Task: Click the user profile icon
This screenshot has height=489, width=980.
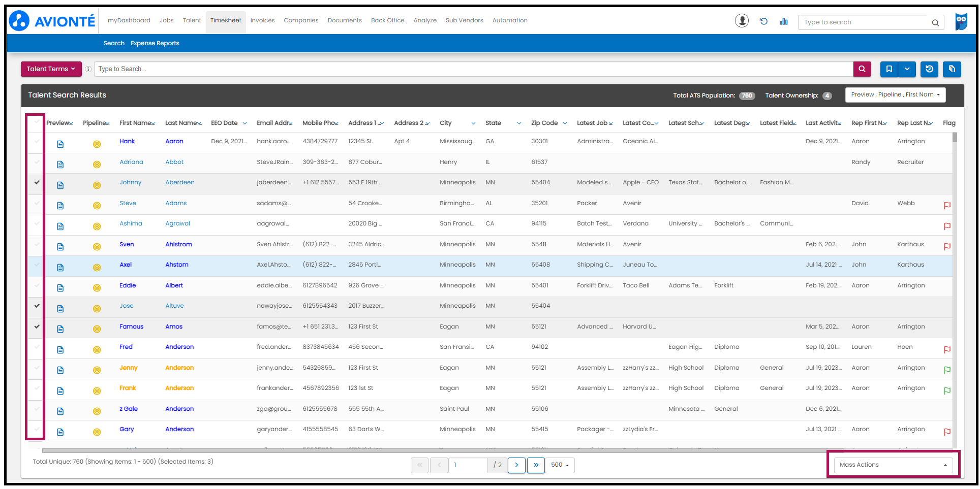Action: [x=742, y=21]
